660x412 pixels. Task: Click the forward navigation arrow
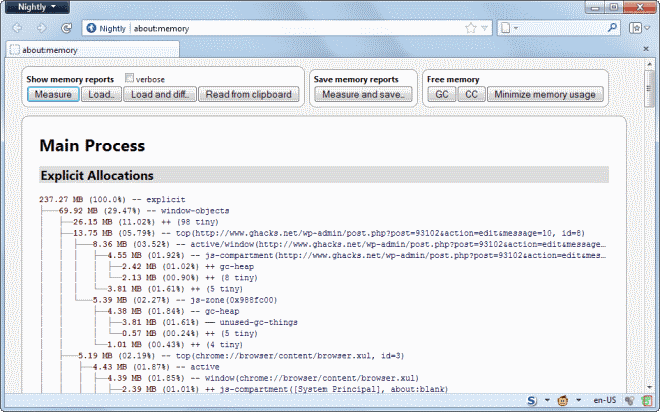pyautogui.click(x=41, y=27)
